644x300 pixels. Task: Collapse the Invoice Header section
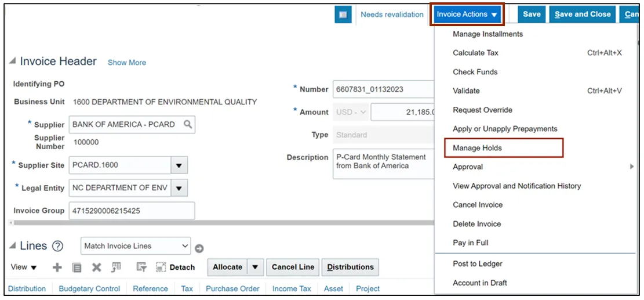pyautogui.click(x=12, y=62)
